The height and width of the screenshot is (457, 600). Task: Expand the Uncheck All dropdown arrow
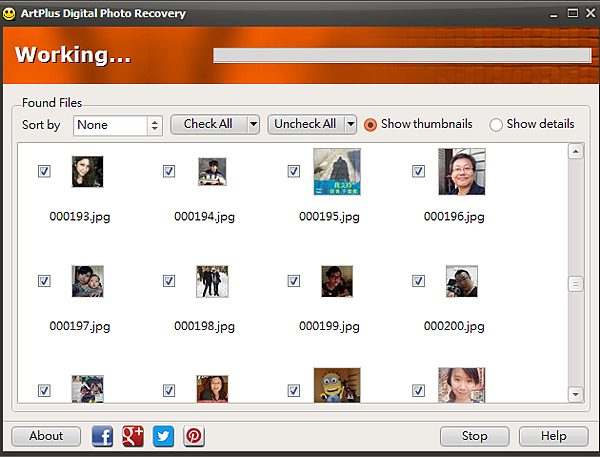click(x=350, y=124)
